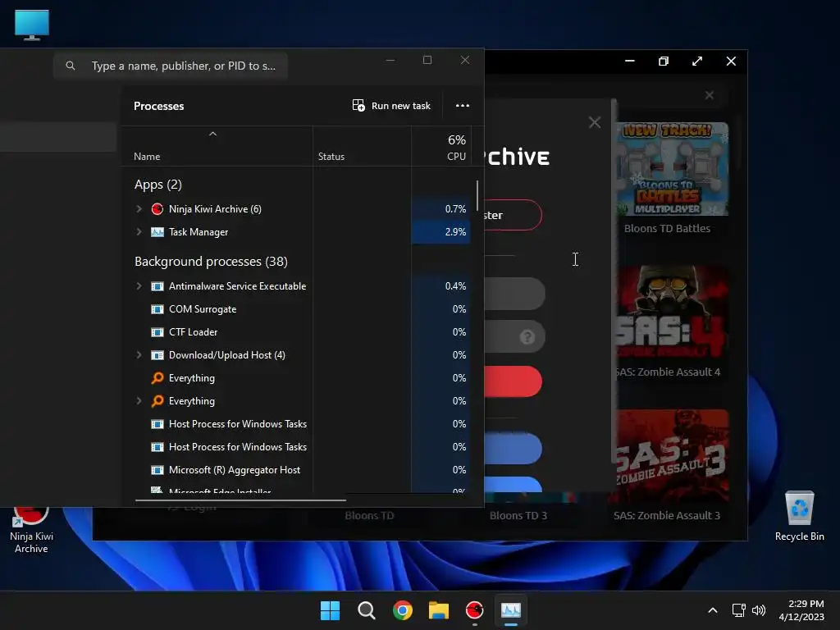840x630 pixels.
Task: Click the 'Apps (2)' group header
Action: (158, 185)
